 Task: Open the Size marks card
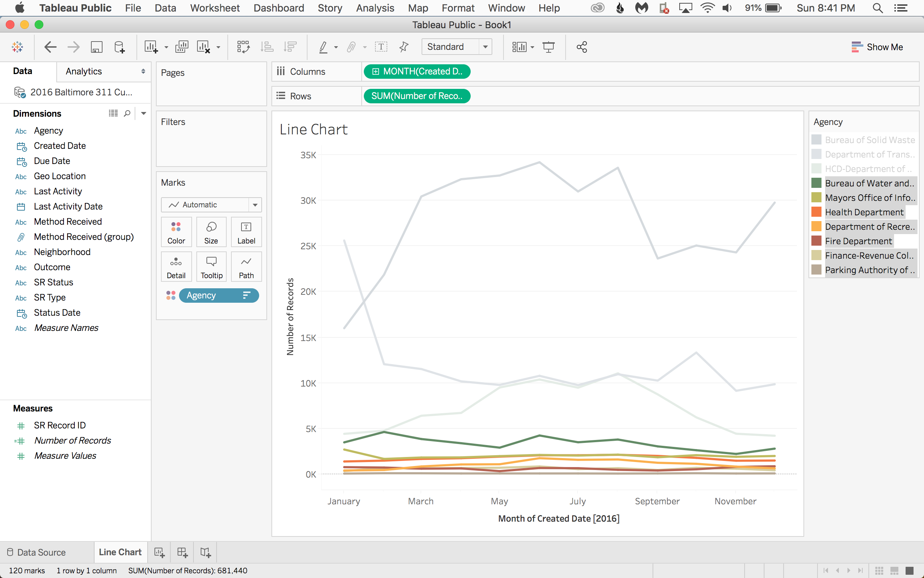211,232
